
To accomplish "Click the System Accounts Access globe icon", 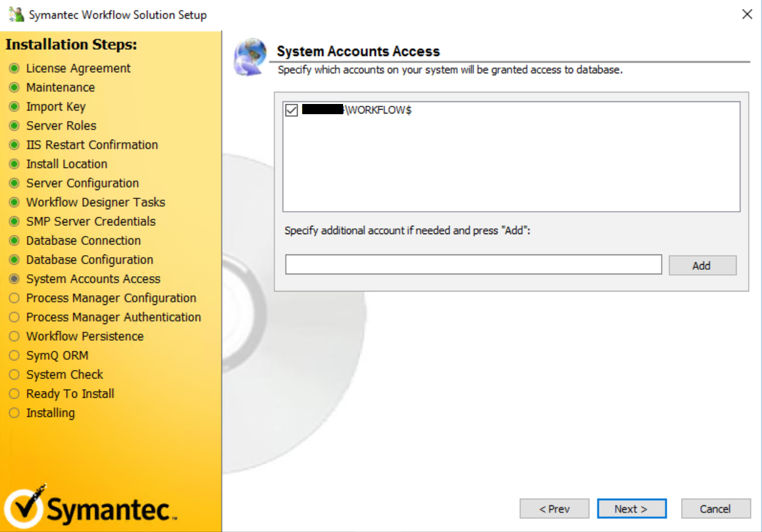I will click(251, 57).
